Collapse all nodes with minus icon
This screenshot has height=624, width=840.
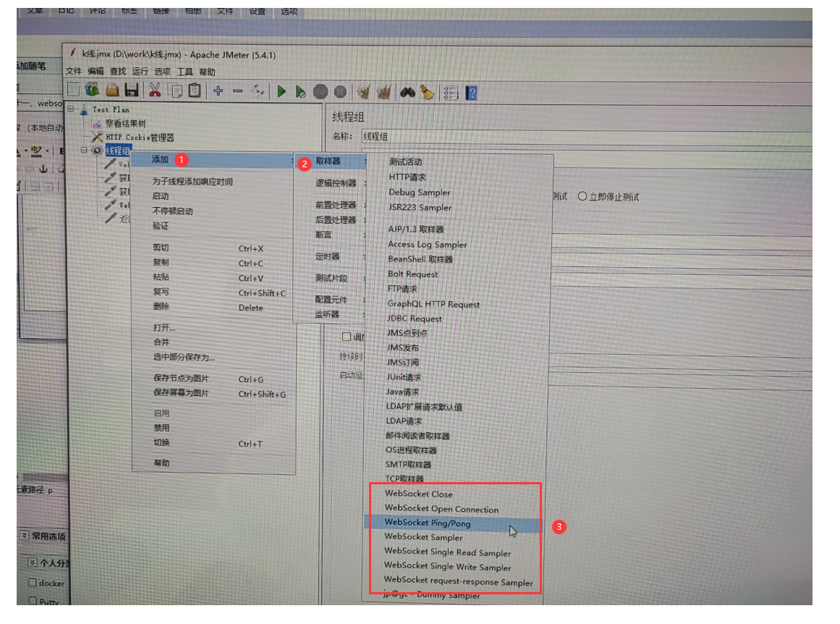pos(237,91)
